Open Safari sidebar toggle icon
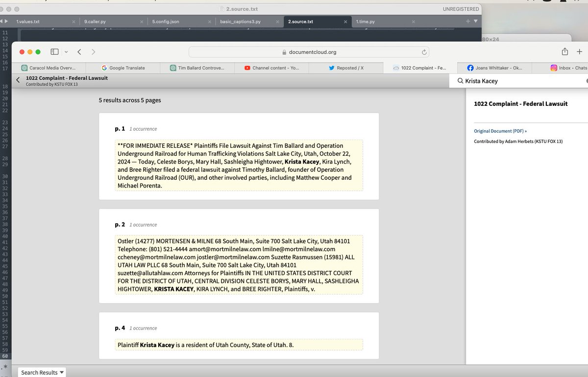588x377 pixels. coord(54,51)
